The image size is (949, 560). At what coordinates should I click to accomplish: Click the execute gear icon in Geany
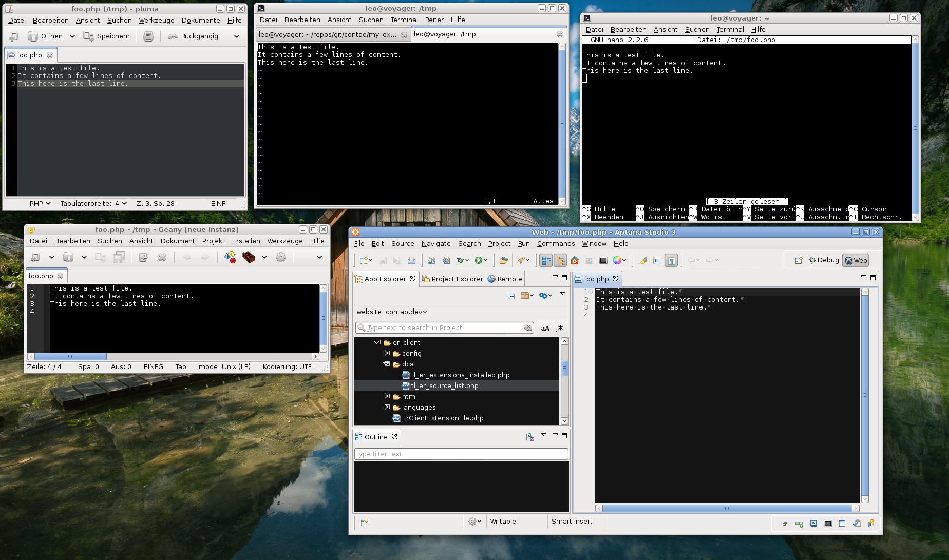point(281,257)
